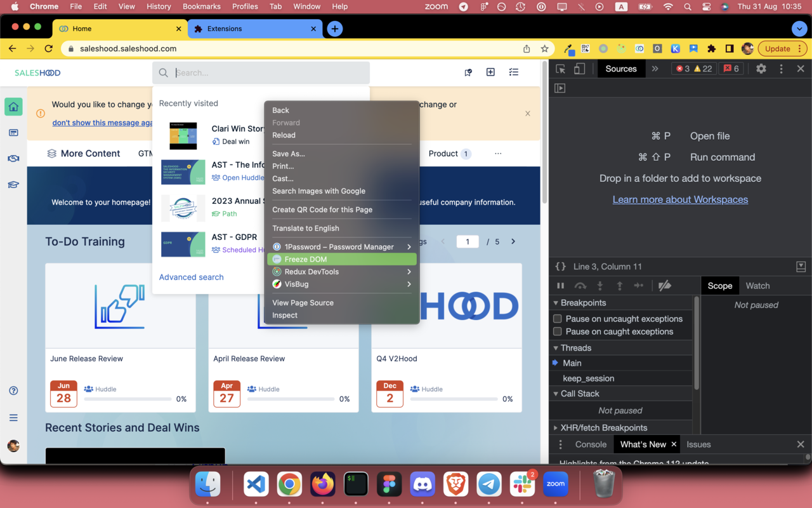This screenshot has width=812, height=508.
Task: Go back with the browser back arrow
Action: [x=13, y=49]
